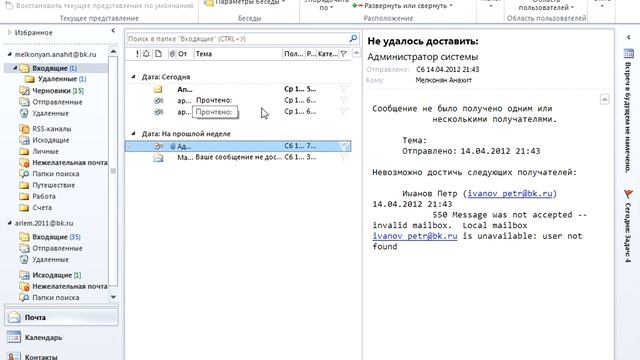
Task: Expand reading pane header with up arrow
Action: point(604,99)
